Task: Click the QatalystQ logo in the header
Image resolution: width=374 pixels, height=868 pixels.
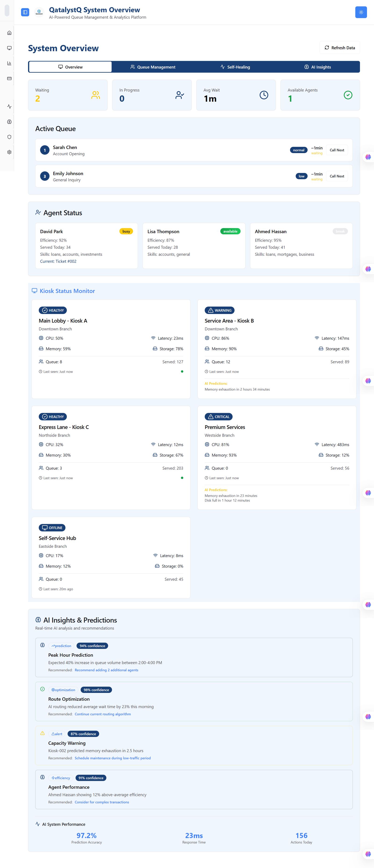Action: tap(39, 12)
